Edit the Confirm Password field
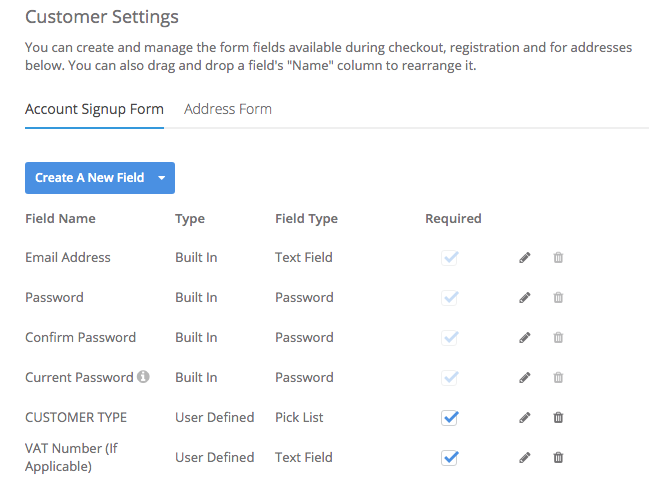The height and width of the screenshot is (483, 649). (525, 338)
